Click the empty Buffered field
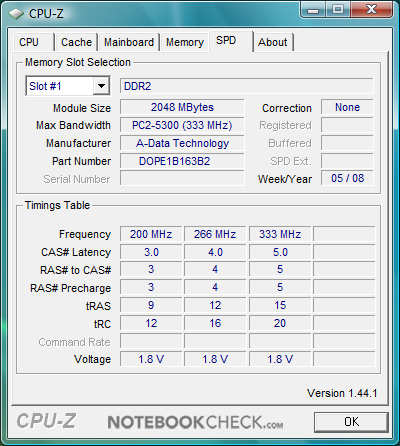400x446 pixels. 347,143
